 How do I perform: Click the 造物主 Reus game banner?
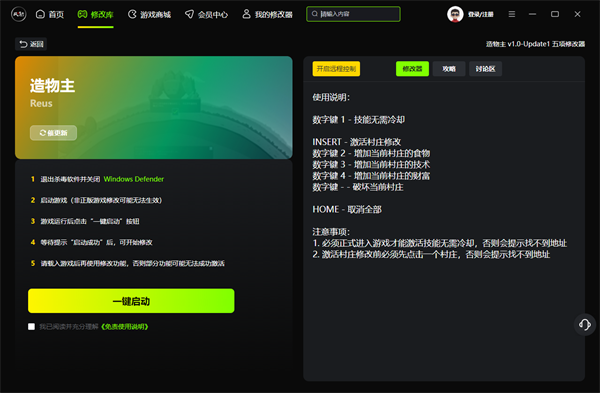[x=154, y=108]
